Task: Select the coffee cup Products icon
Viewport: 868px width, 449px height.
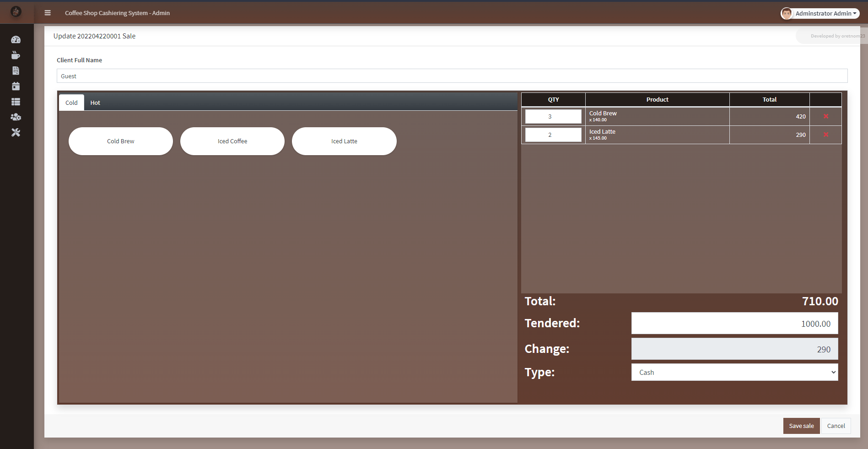Action: (x=16, y=55)
